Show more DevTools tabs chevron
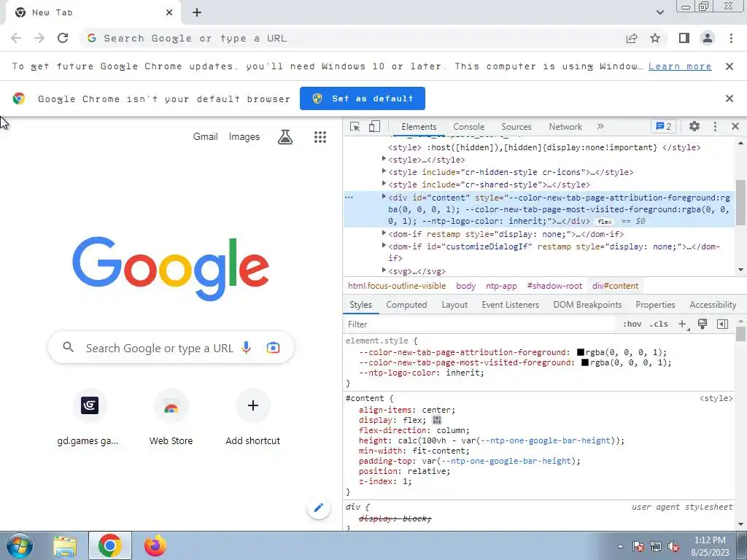Screen dimensions: 747x560 click(x=600, y=126)
